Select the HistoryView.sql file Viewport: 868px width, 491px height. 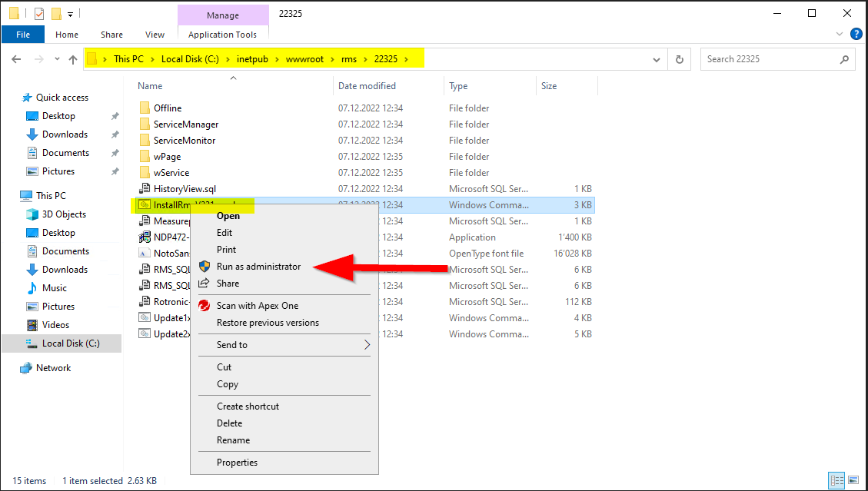[185, 189]
